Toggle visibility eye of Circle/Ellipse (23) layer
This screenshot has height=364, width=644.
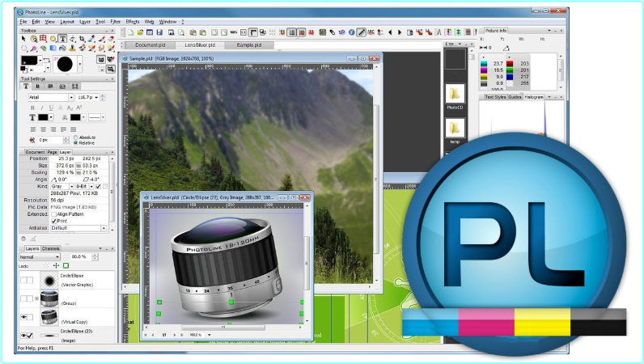(x=23, y=336)
